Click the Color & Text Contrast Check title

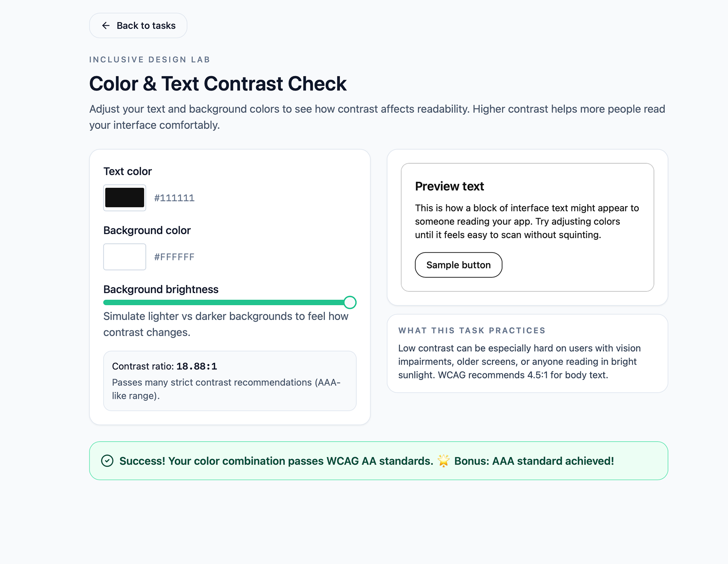click(x=218, y=83)
